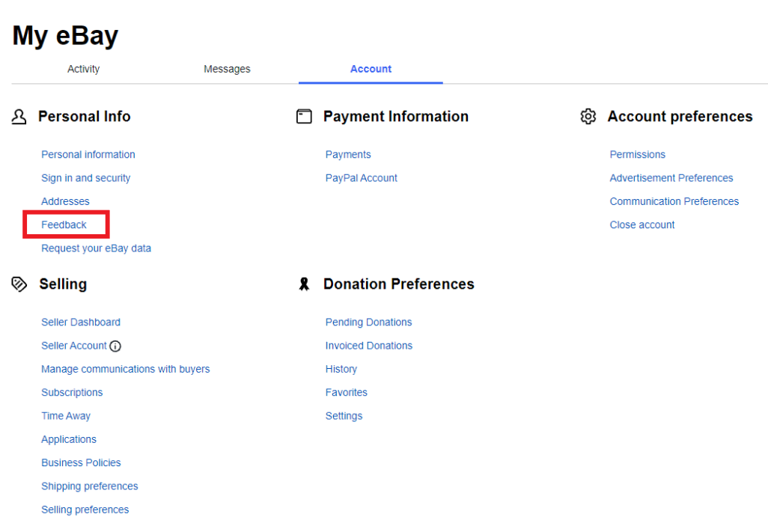Click the Account preferences heading
Viewport: 768px width, 532px height.
[680, 117]
